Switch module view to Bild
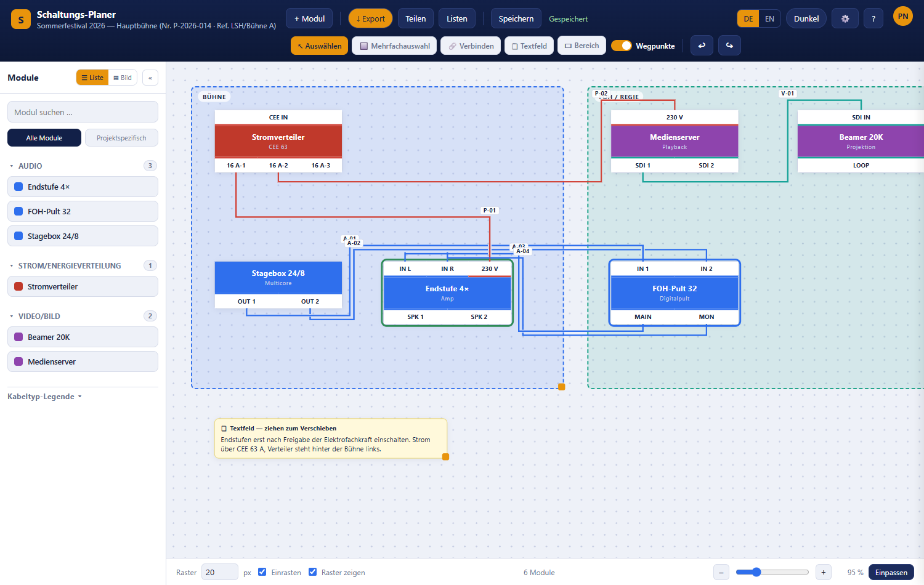This screenshot has width=924, height=585. (x=123, y=78)
